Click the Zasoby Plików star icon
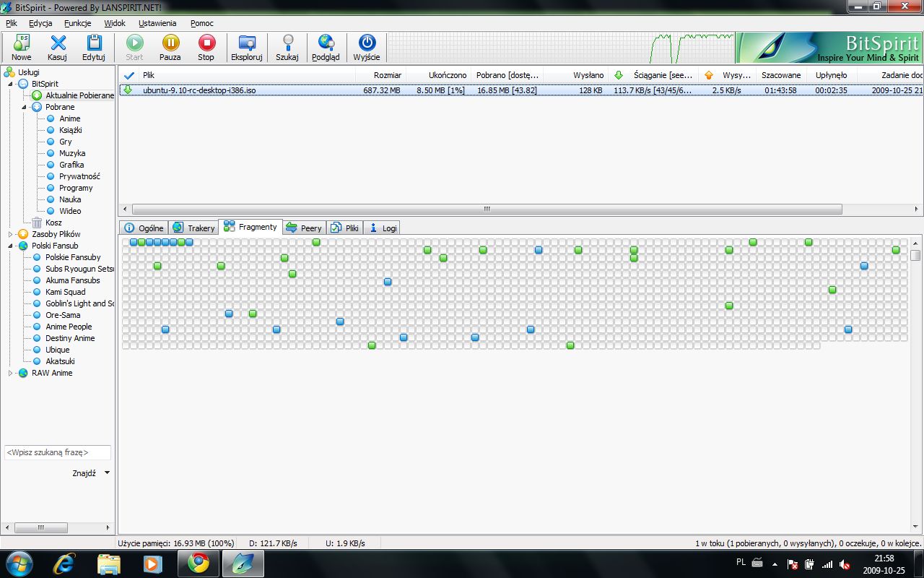Image resolution: width=924 pixels, height=578 pixels. (23, 234)
